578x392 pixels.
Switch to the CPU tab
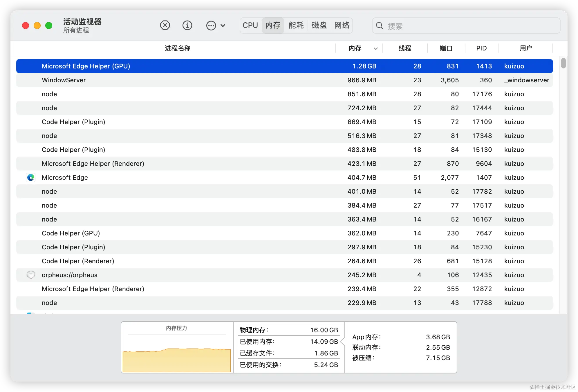(250, 26)
